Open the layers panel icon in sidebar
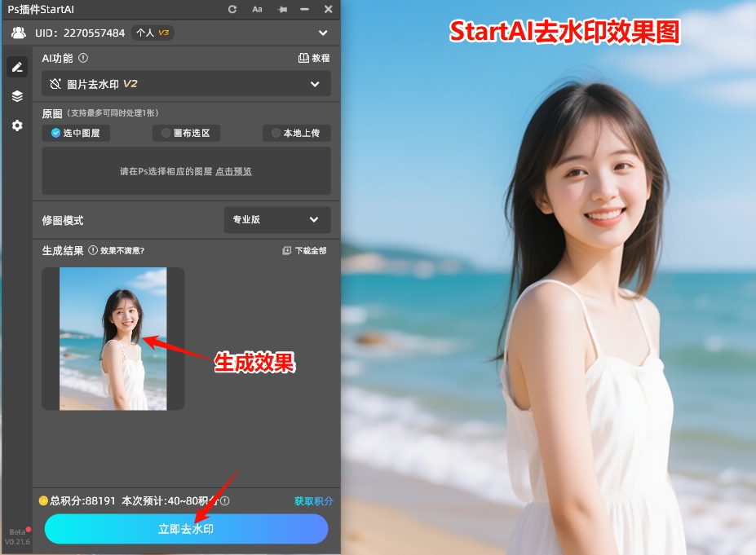 pos(16,95)
